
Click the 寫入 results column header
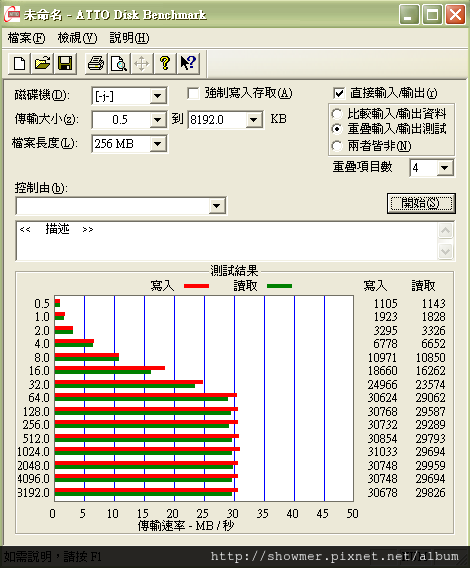pos(375,286)
